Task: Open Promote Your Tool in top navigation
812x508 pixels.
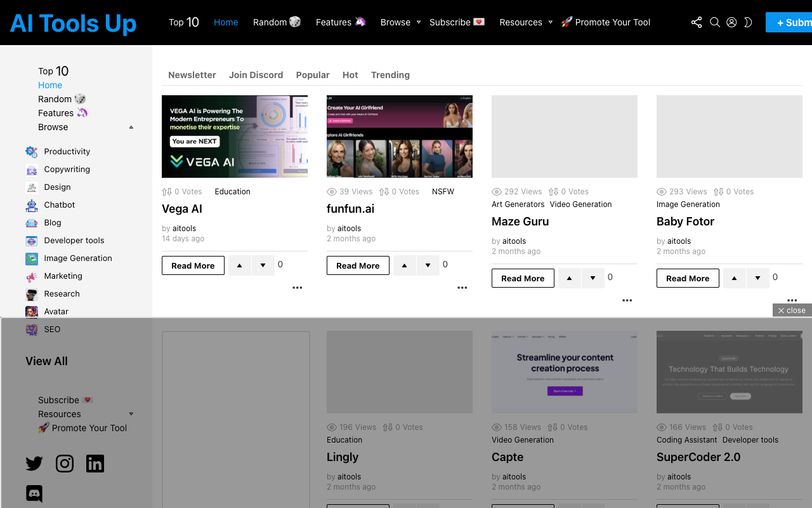Action: coord(606,22)
